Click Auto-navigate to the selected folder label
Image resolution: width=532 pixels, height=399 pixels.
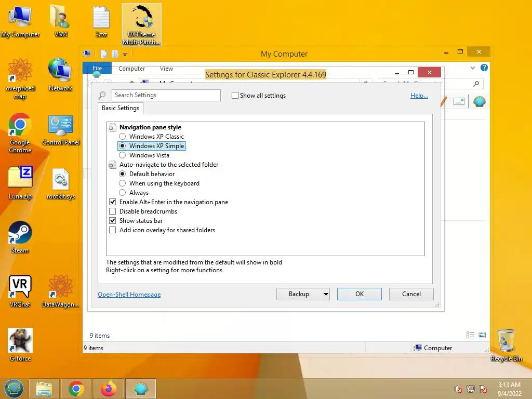169,165
